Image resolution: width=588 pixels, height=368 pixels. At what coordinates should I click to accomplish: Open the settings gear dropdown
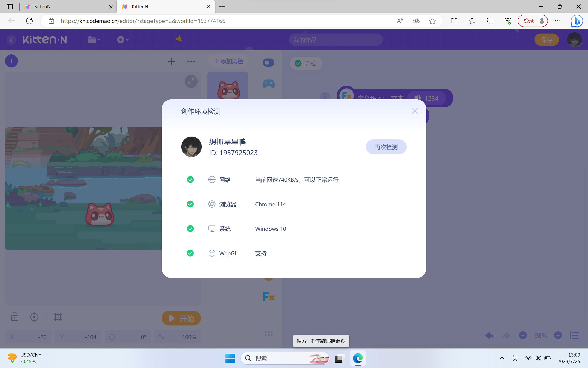[x=123, y=40]
